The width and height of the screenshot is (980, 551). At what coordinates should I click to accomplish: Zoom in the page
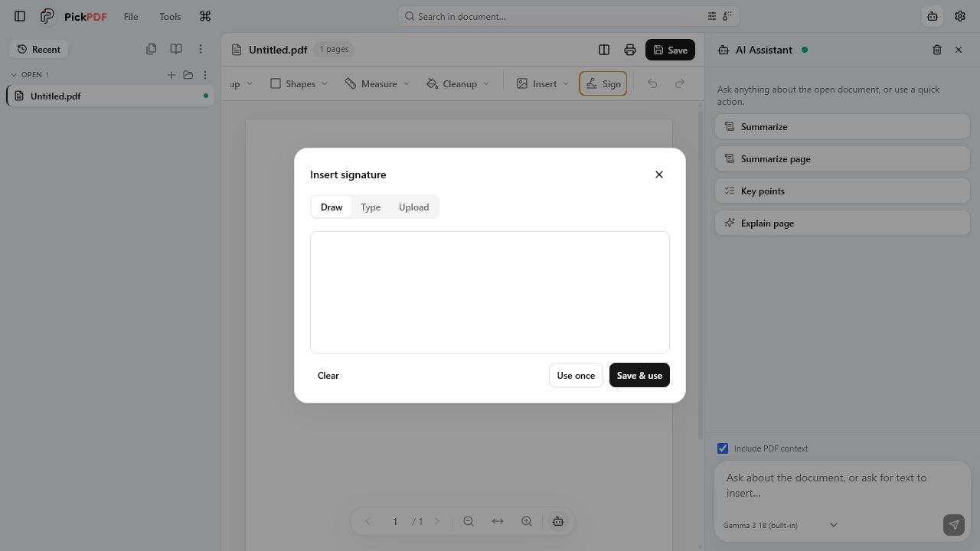tap(527, 521)
